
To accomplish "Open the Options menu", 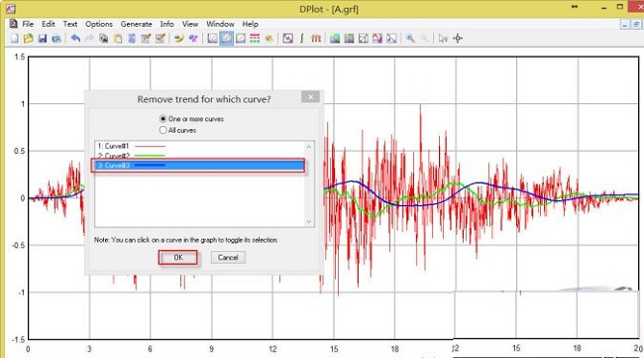I will pyautogui.click(x=99, y=24).
